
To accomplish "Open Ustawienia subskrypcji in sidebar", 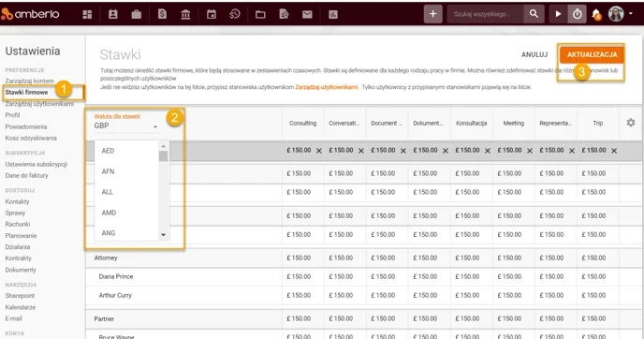I will (37, 165).
